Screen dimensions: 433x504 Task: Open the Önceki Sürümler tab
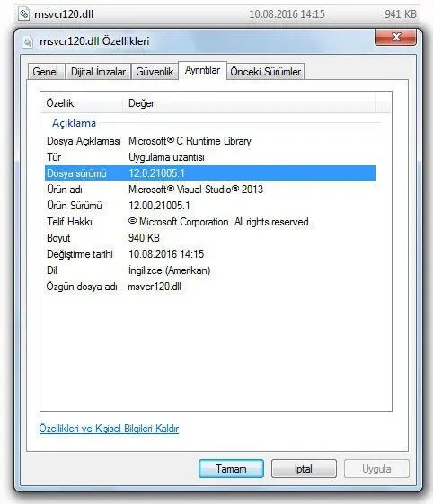pos(266,71)
